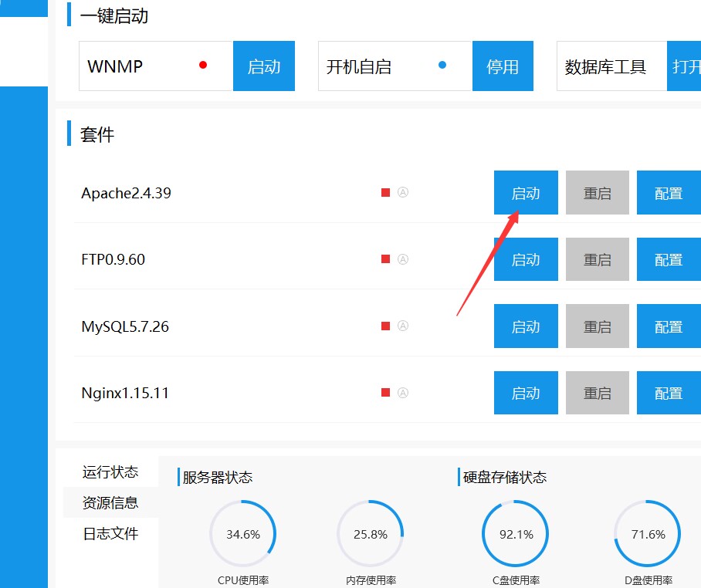Restart Apache2.4.39 service
Screen dimensions: 701x588
coord(598,193)
